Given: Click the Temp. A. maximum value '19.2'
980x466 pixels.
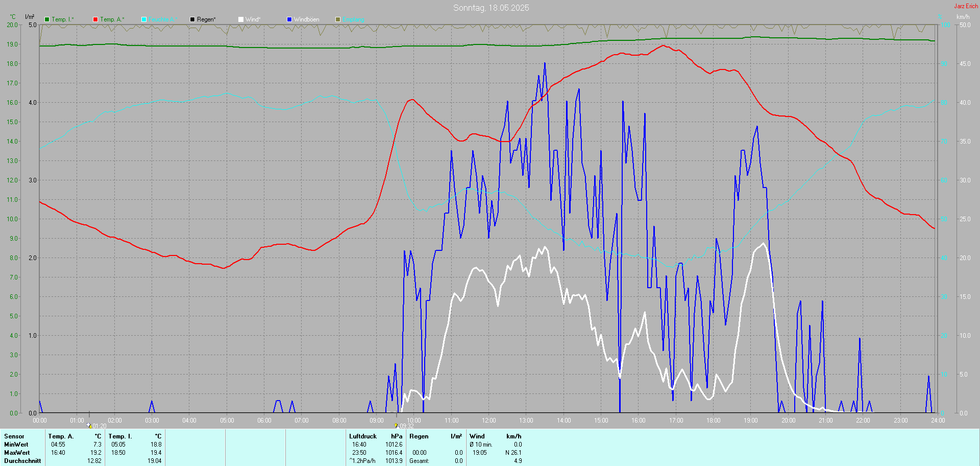Looking at the screenshot, I should tap(96, 453).
